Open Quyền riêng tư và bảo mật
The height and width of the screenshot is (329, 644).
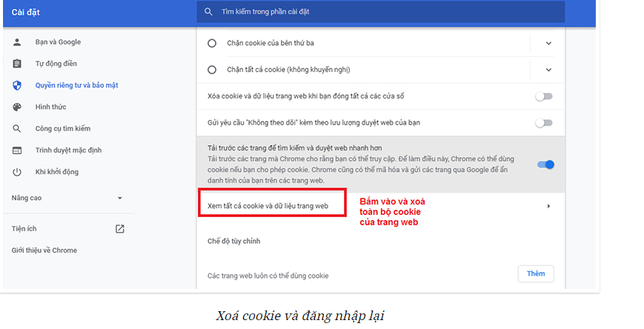click(77, 85)
